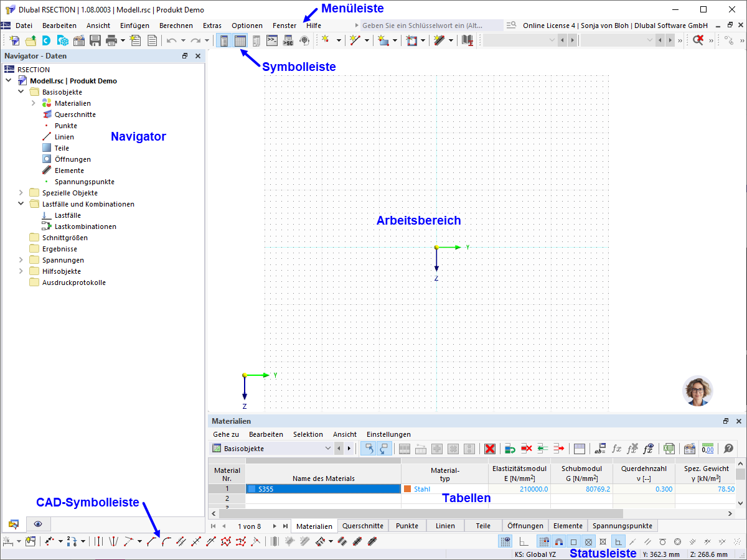Click the keyword search input field
This screenshot has width=747, height=560.
pos(431,26)
